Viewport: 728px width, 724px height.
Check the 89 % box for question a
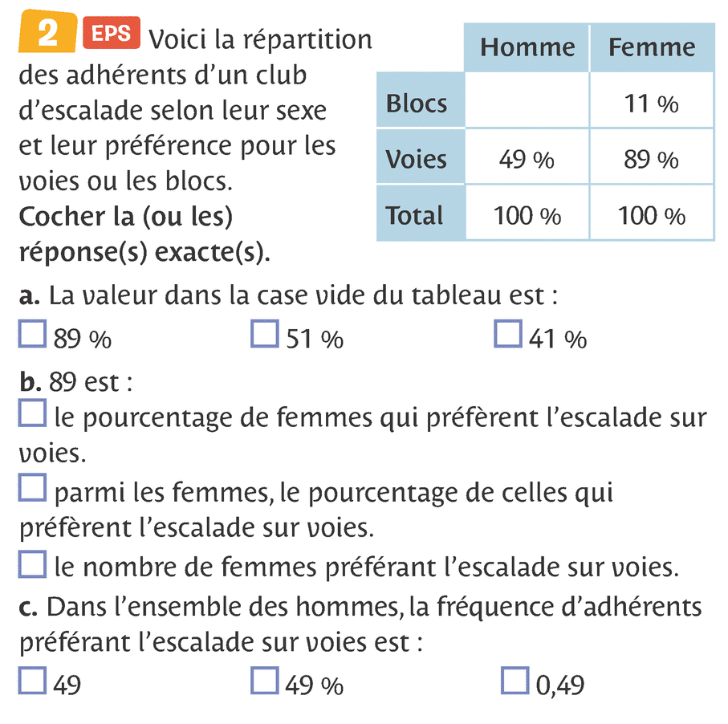click(31, 334)
